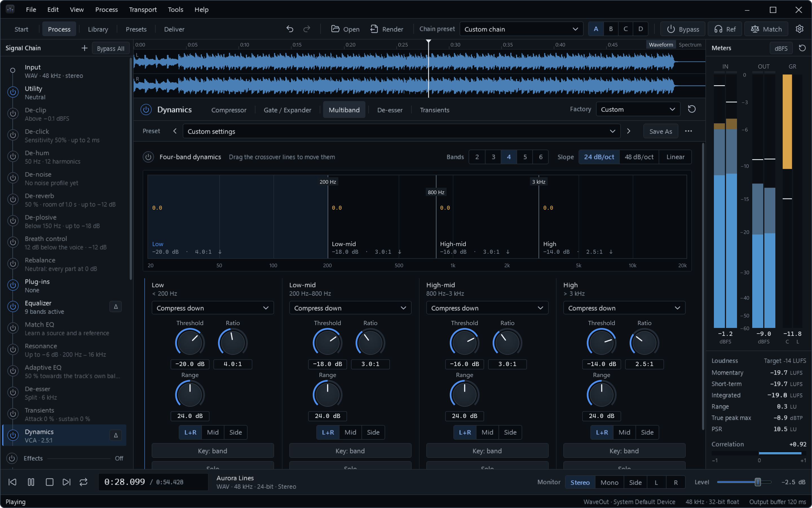
Task: Pause playback
Action: [31, 482]
